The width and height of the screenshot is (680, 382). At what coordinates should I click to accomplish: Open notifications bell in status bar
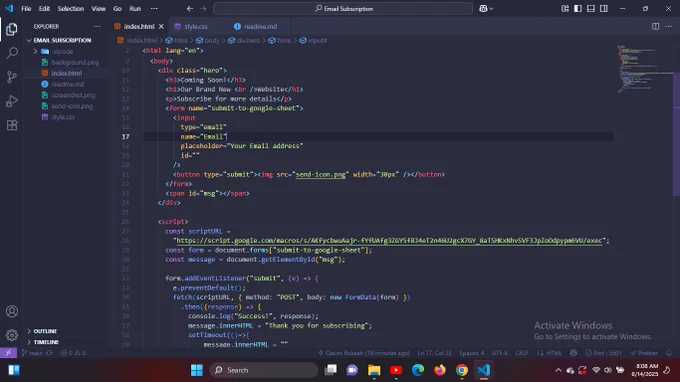pos(669,353)
